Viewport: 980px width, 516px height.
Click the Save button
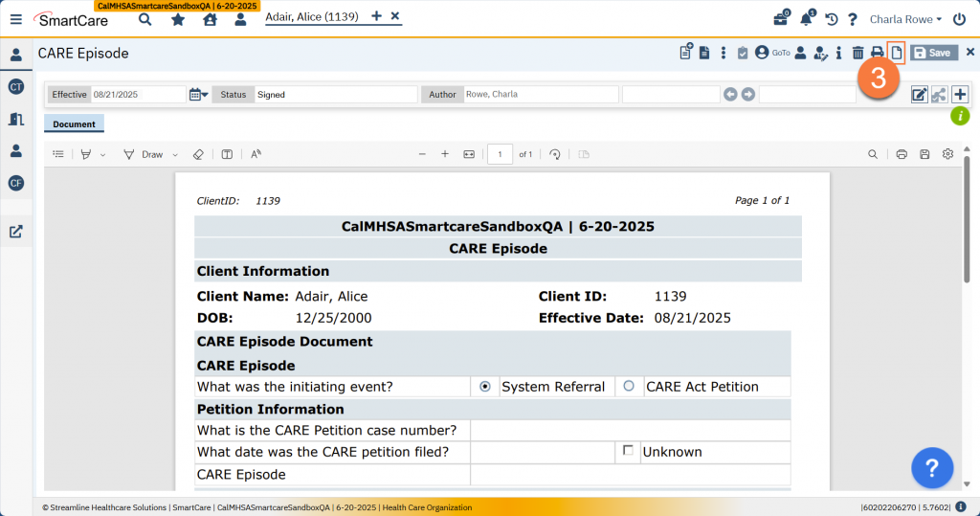(x=934, y=54)
